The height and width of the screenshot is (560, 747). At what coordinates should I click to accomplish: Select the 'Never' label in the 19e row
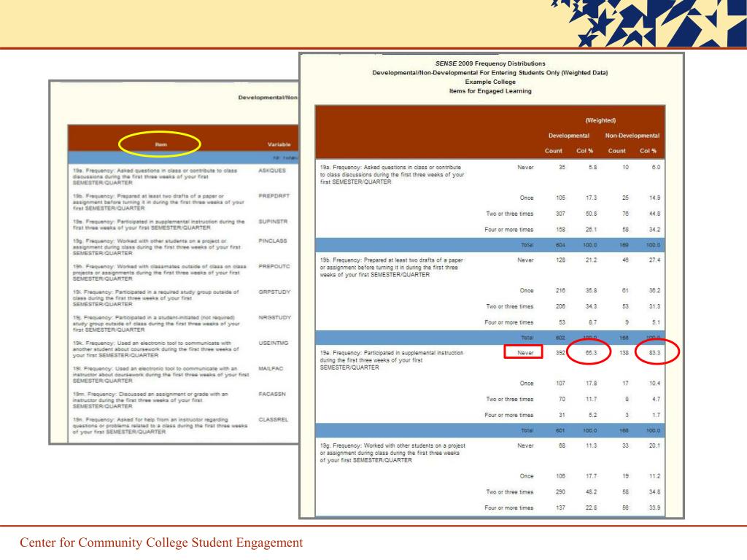point(525,353)
